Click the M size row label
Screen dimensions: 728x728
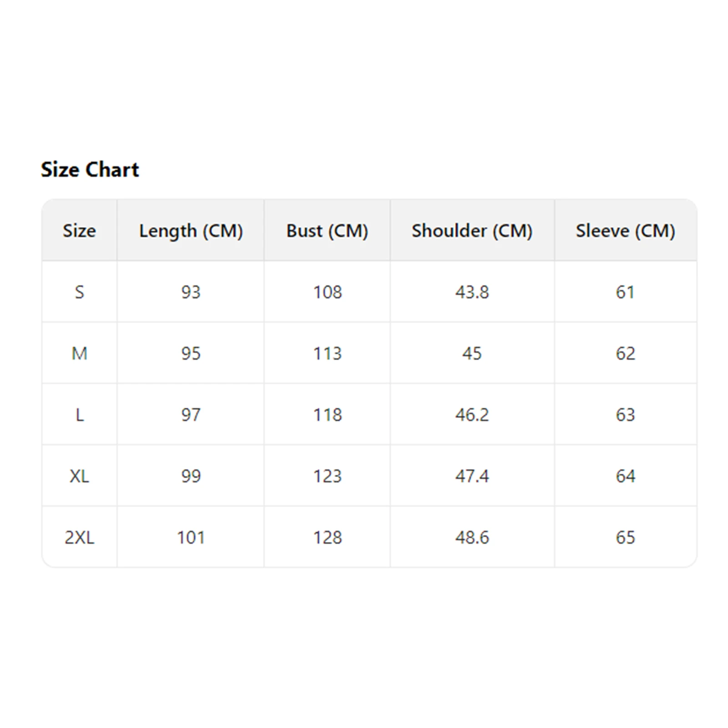coord(79,354)
